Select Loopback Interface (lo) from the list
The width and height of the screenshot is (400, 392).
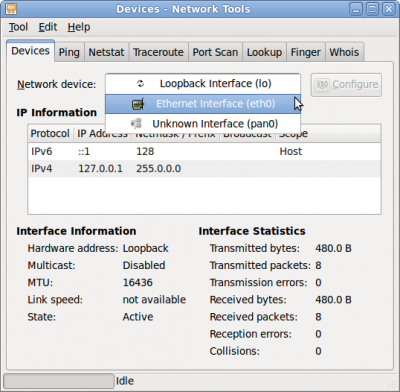pos(203,84)
